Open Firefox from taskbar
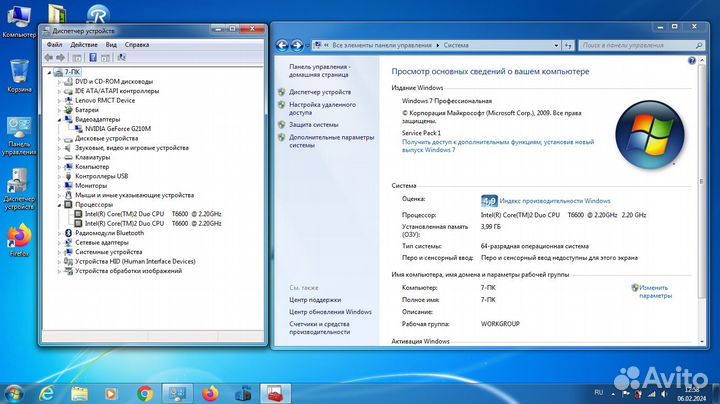The width and height of the screenshot is (720, 404). tap(210, 394)
